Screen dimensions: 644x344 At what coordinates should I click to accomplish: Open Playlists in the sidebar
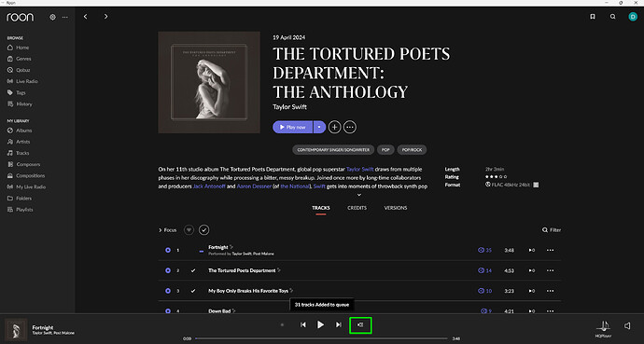[x=21, y=210]
